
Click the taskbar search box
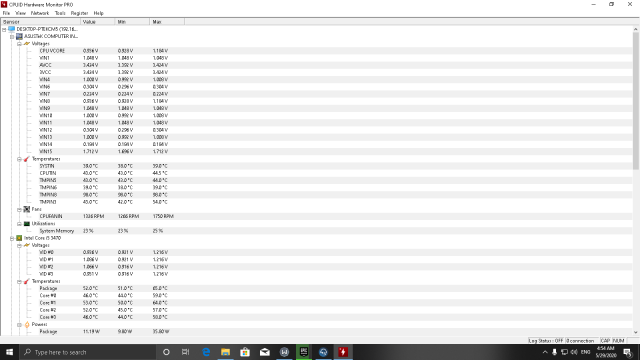click(x=88, y=352)
